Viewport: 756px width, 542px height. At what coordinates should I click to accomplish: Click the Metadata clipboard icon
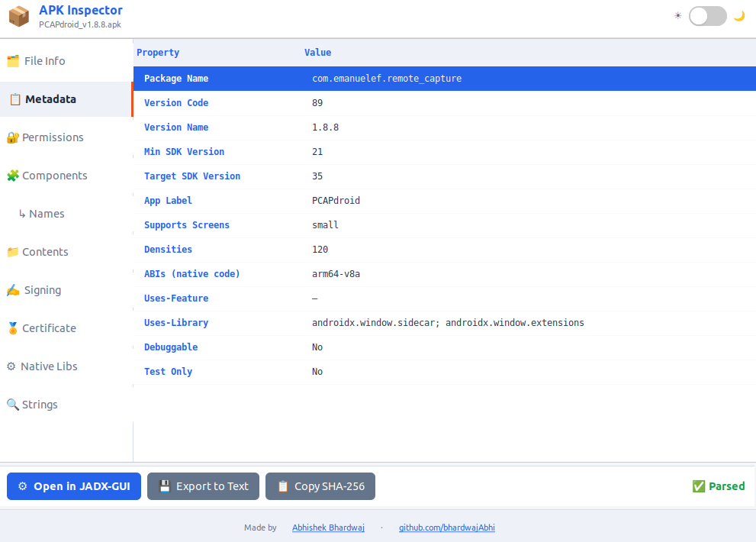click(x=15, y=99)
